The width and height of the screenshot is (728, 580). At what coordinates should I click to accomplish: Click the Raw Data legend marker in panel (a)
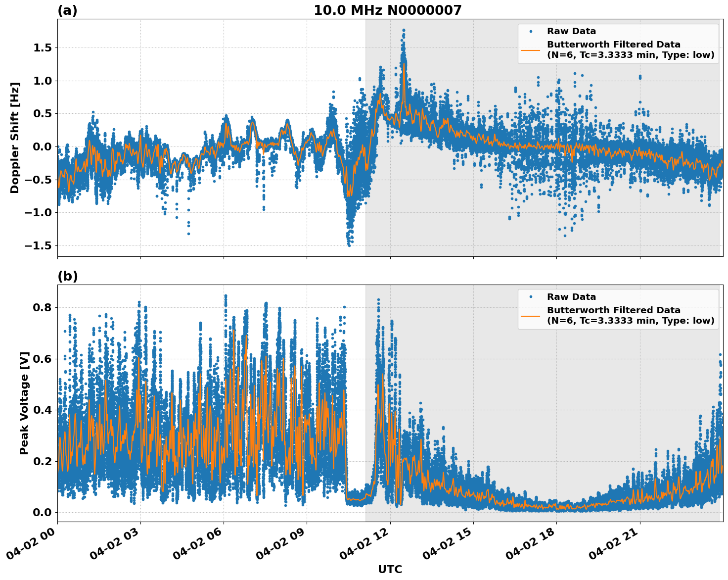click(531, 30)
